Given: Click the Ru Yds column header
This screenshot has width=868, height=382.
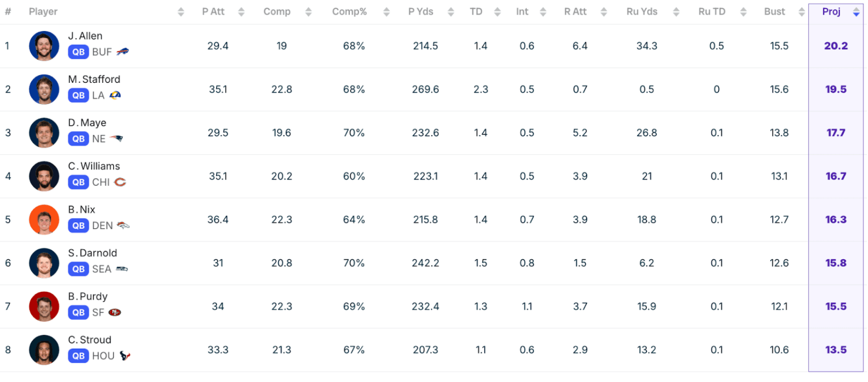Looking at the screenshot, I should pyautogui.click(x=641, y=11).
